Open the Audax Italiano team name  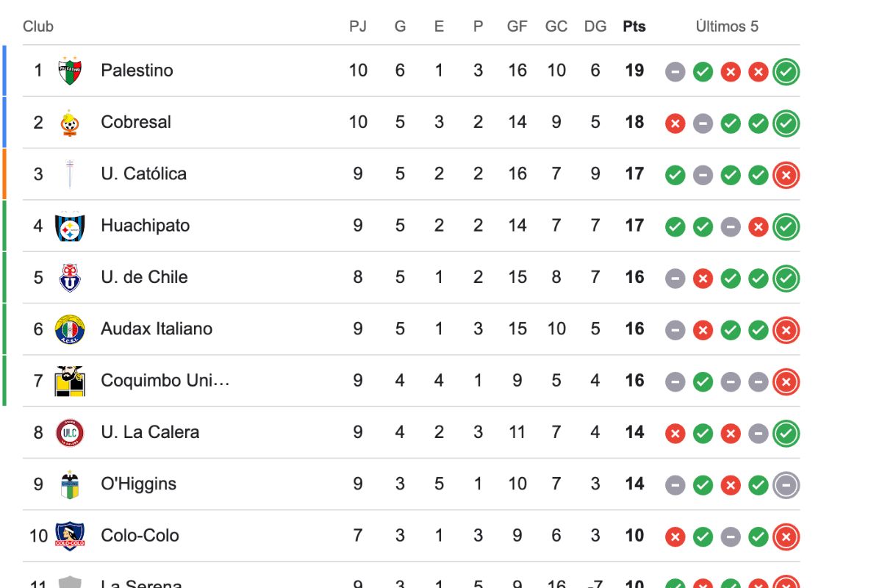click(157, 329)
